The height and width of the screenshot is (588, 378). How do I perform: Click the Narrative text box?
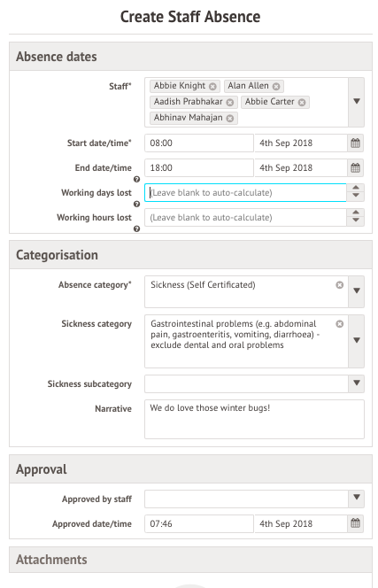254,419
